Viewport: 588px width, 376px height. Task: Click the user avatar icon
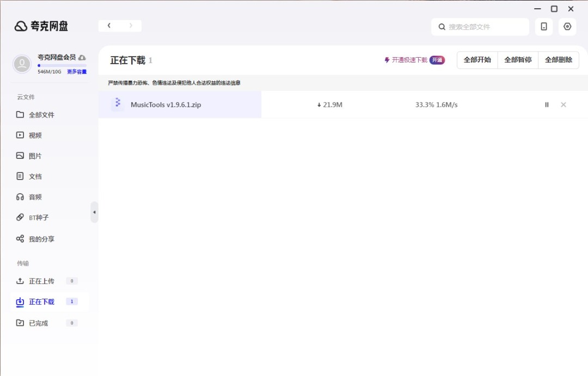[x=22, y=64]
